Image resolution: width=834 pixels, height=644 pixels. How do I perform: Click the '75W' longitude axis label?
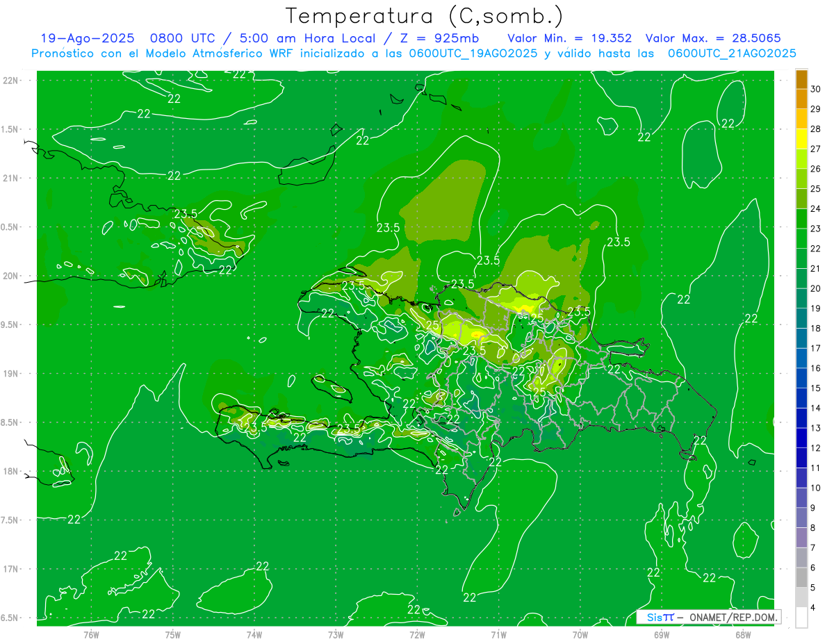(x=173, y=635)
